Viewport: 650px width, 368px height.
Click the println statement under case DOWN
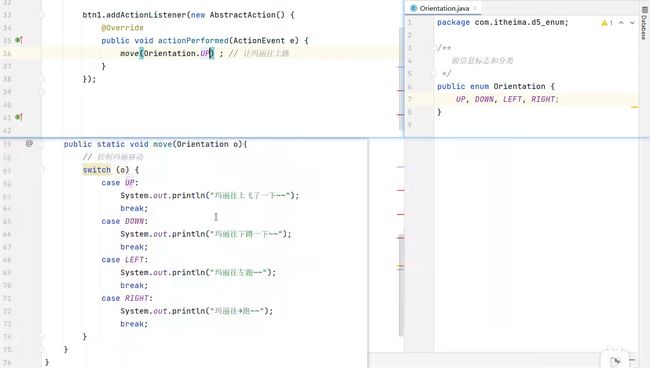[206, 234]
